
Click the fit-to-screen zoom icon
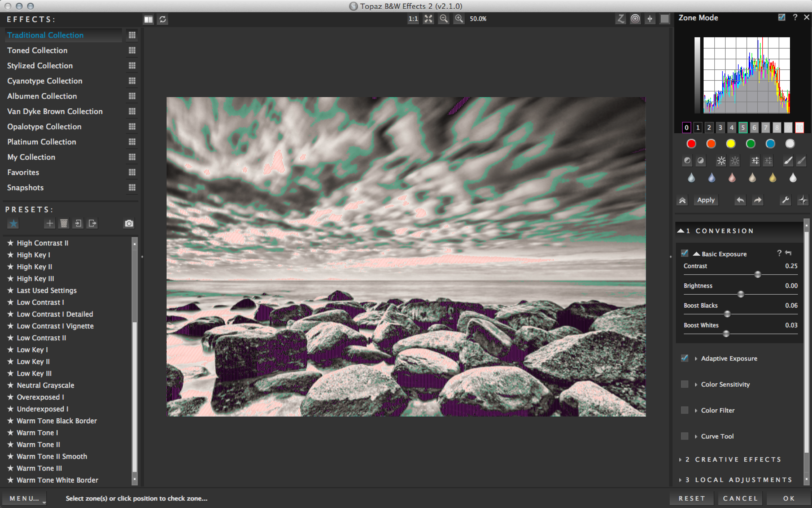pyautogui.click(x=428, y=19)
